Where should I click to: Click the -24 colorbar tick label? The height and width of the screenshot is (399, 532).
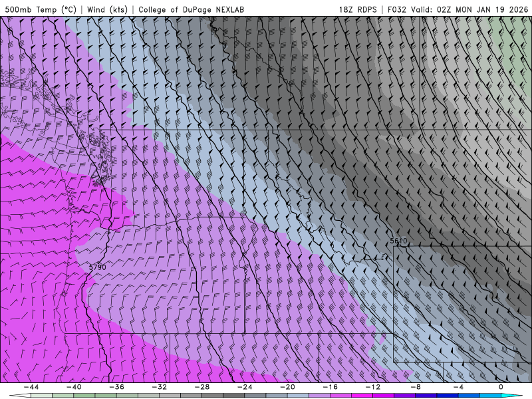(245, 387)
